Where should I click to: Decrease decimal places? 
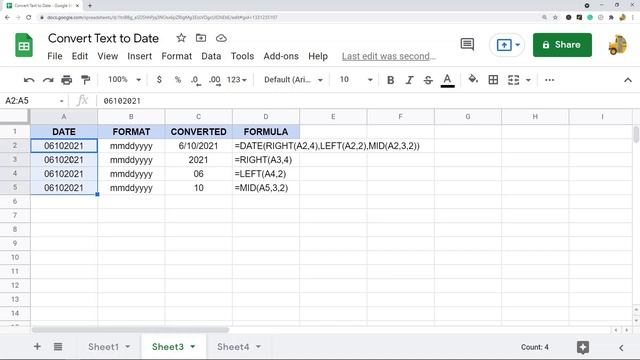(196, 80)
